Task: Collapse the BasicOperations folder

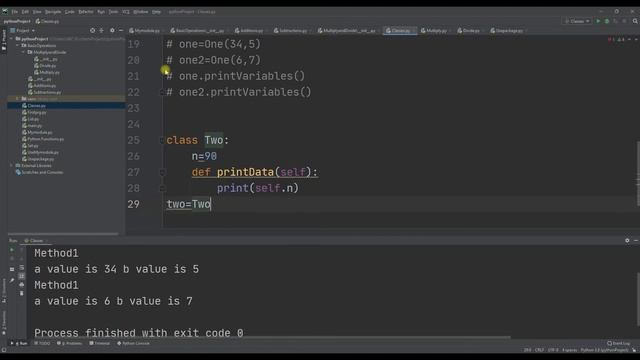Action: (18, 45)
